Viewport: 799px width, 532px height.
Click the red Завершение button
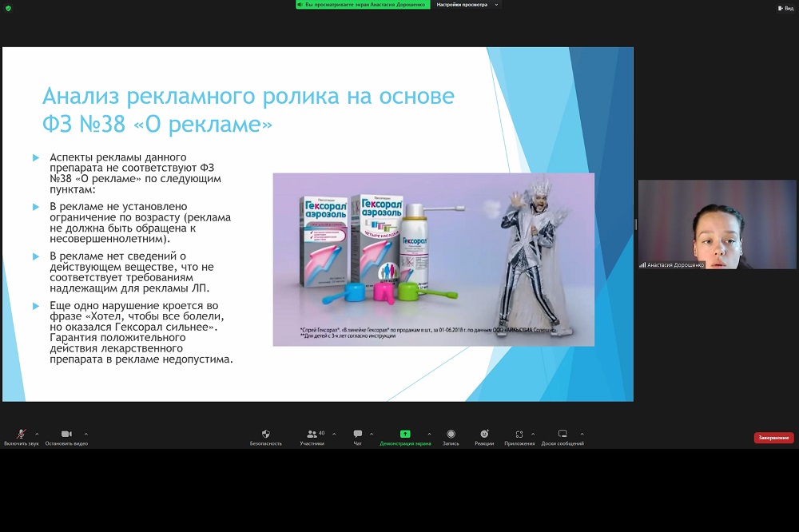(x=773, y=438)
